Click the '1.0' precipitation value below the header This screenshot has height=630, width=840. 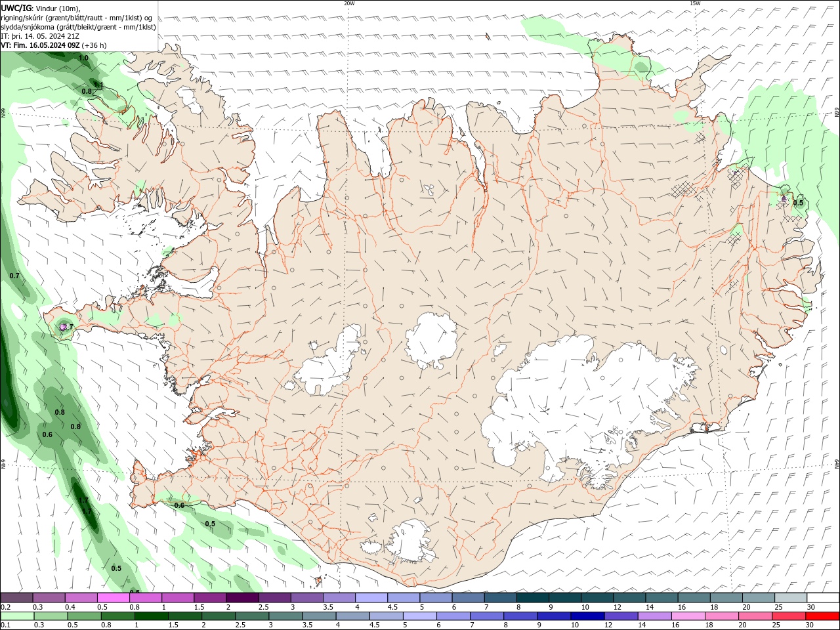[x=83, y=58]
